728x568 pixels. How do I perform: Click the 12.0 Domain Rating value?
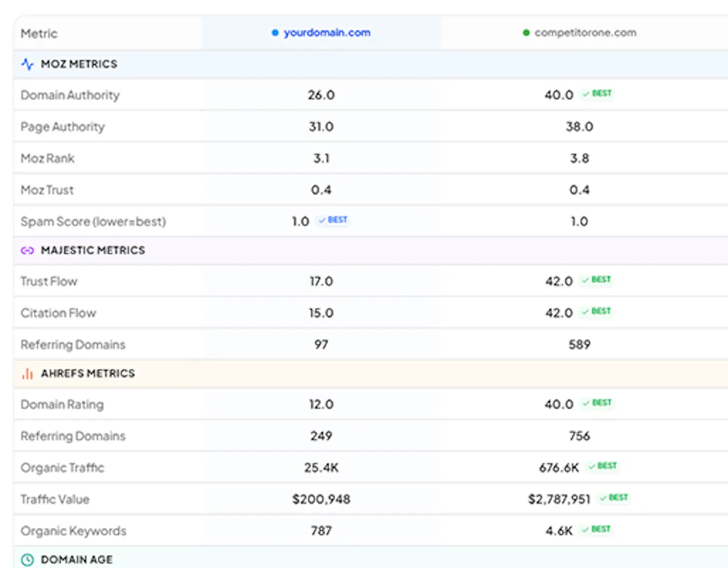point(321,405)
